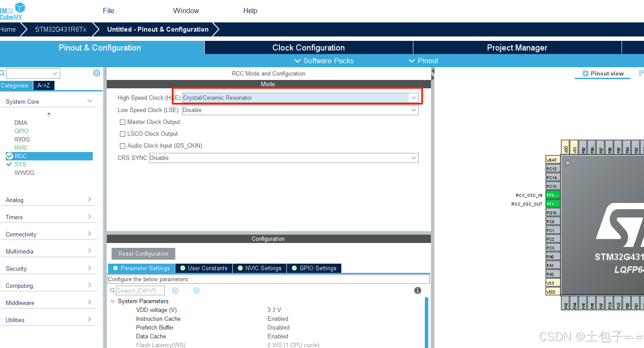Click the PC0 pin on the chip

click(553, 221)
